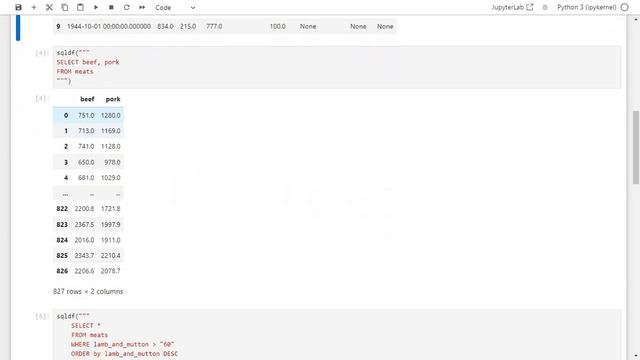Screen dimensions: 640x360
Task: Click the value 100.0 in row 9
Action: pos(278,27)
